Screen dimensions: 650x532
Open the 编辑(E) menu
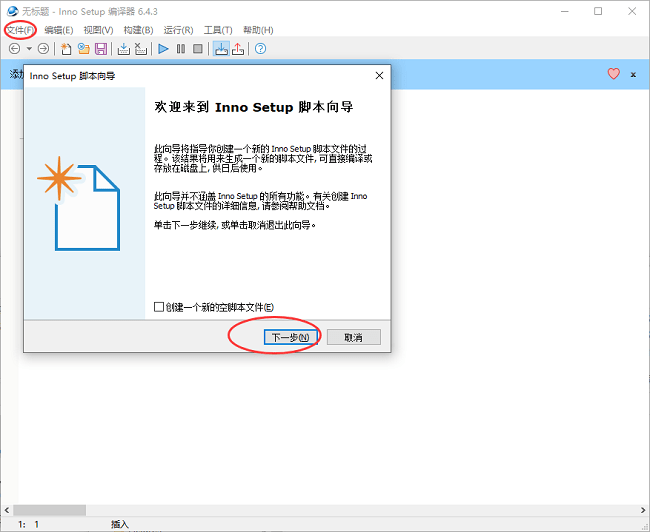pos(59,30)
